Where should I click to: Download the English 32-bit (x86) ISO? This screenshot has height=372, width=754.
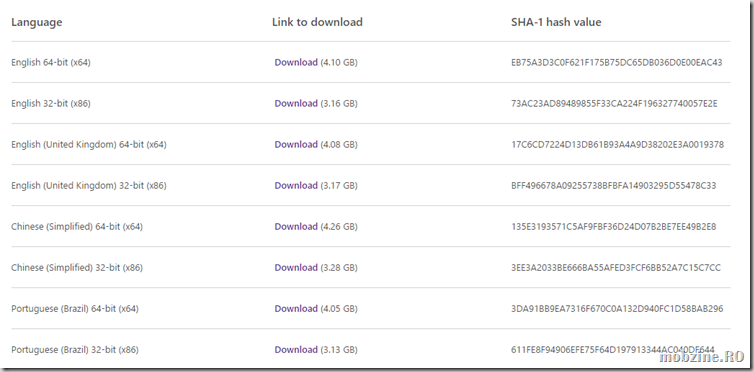point(296,103)
